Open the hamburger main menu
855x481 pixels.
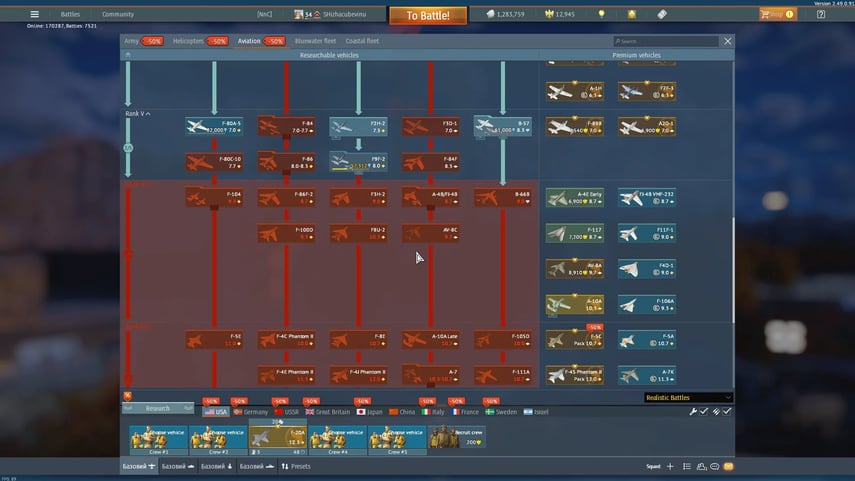35,15
